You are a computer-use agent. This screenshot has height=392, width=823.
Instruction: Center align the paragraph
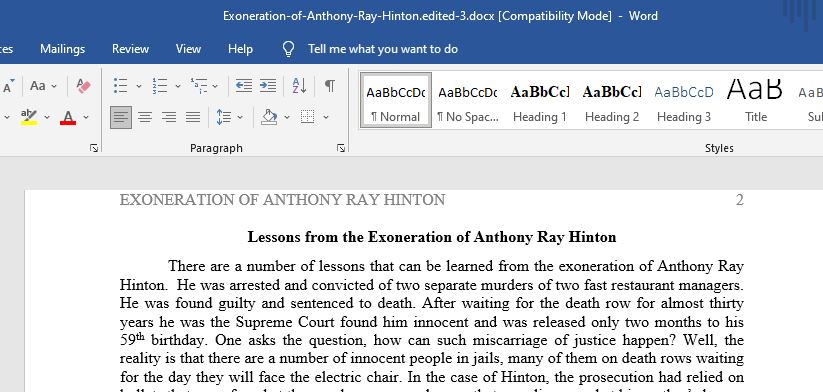point(145,117)
